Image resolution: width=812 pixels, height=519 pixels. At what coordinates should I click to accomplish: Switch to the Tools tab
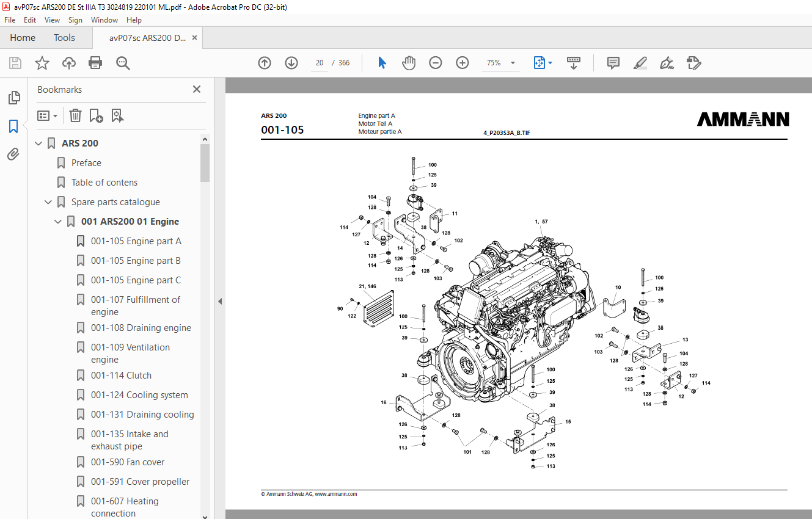click(x=64, y=38)
